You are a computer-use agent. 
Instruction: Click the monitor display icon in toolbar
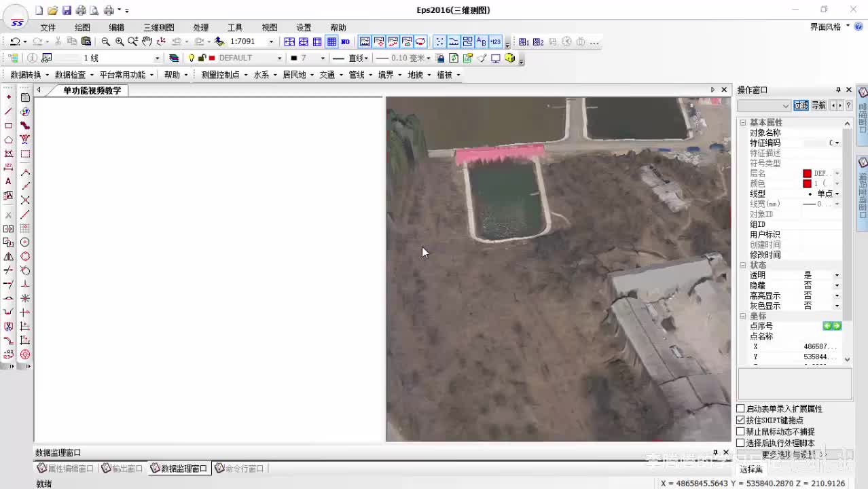pyautogui.click(x=496, y=58)
